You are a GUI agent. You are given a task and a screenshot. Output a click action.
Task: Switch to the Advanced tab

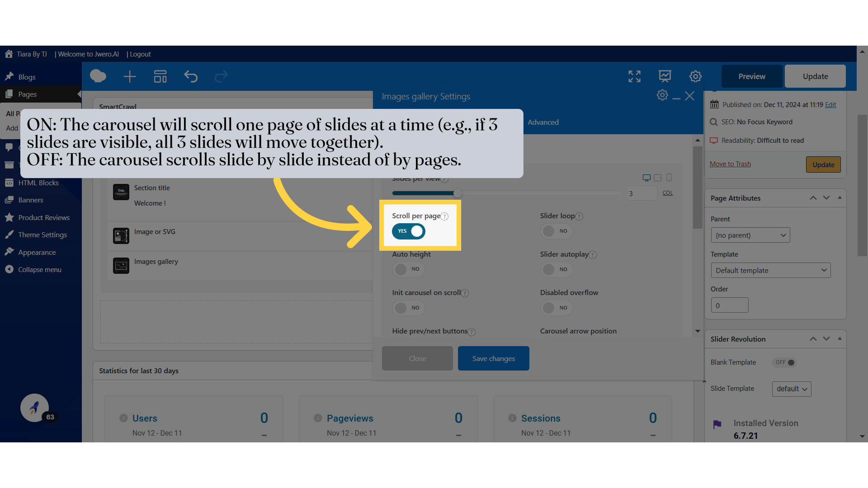(543, 122)
